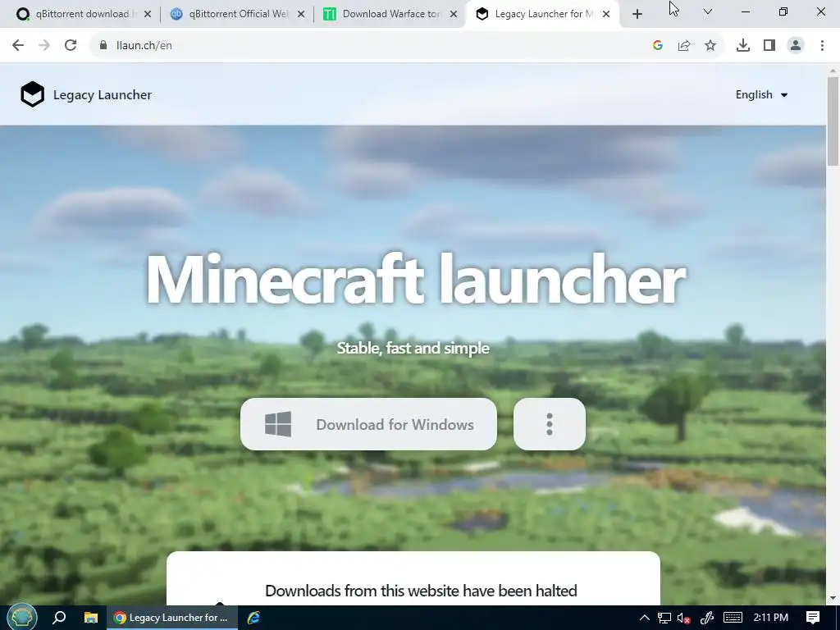This screenshot has width=840, height=630.
Task: Open the network tray icon
Action: tap(664, 618)
